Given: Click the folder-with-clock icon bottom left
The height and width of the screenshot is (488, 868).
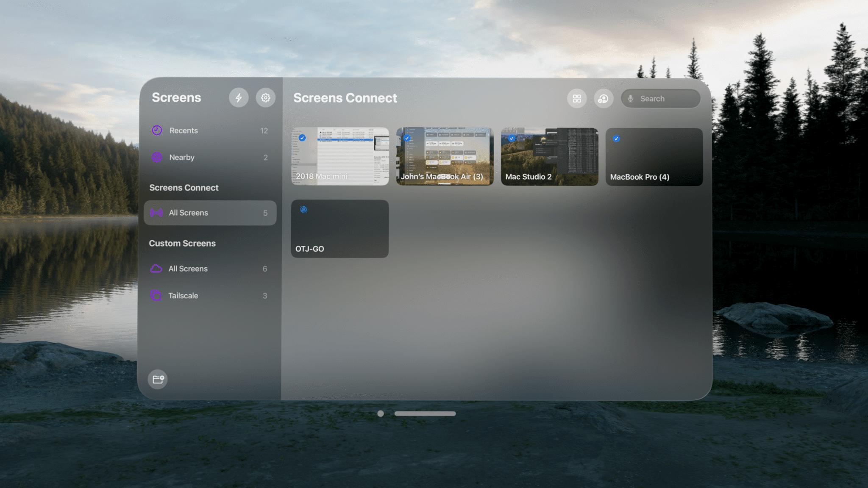Looking at the screenshot, I should click(x=158, y=379).
